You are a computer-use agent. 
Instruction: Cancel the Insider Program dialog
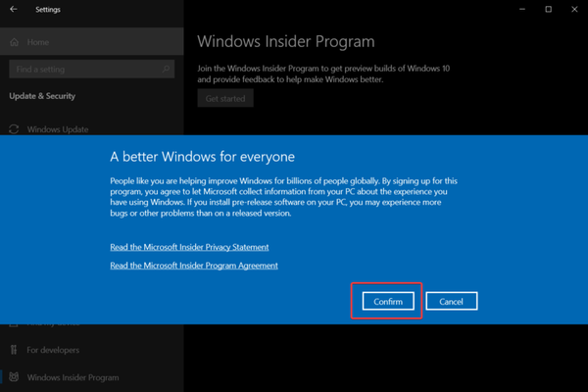[x=451, y=302]
